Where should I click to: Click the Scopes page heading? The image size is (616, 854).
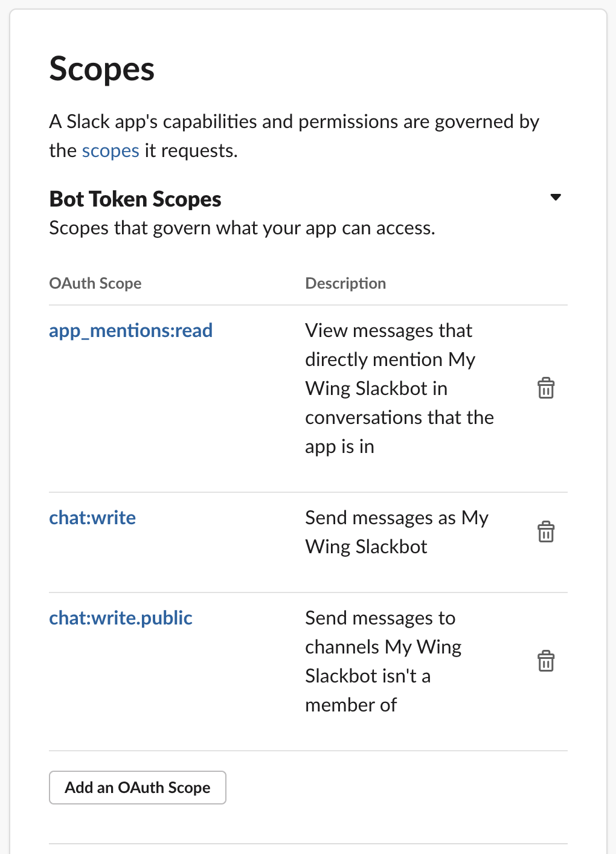[x=101, y=68]
